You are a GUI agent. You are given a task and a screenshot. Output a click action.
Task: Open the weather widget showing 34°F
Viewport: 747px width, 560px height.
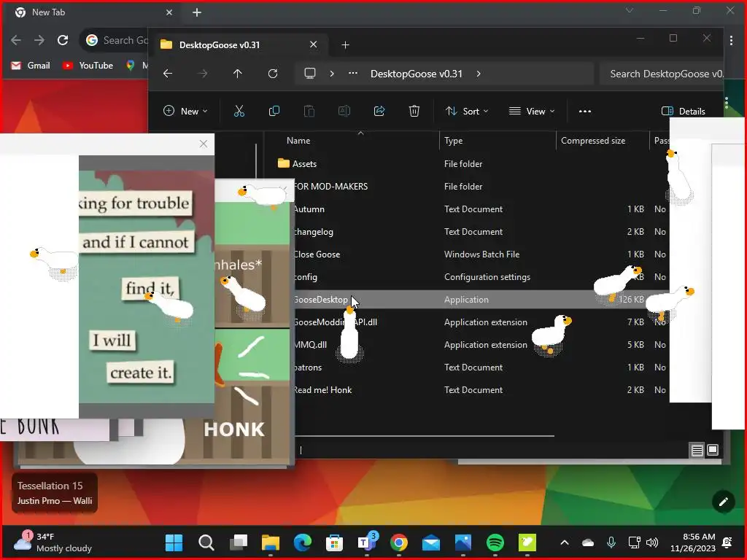53,542
